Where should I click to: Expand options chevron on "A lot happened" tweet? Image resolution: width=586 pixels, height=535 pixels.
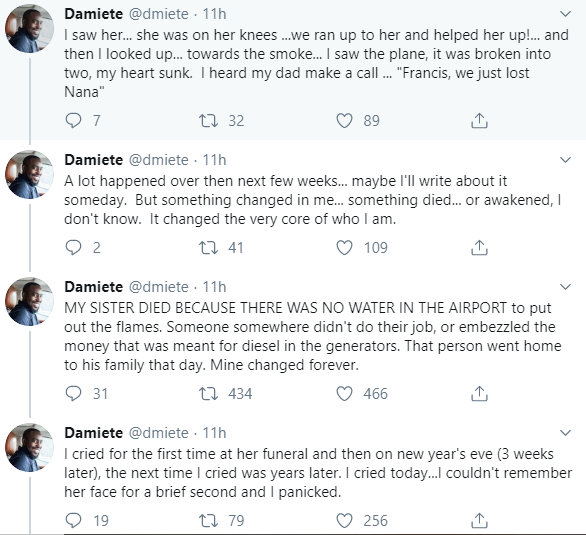tap(565, 160)
